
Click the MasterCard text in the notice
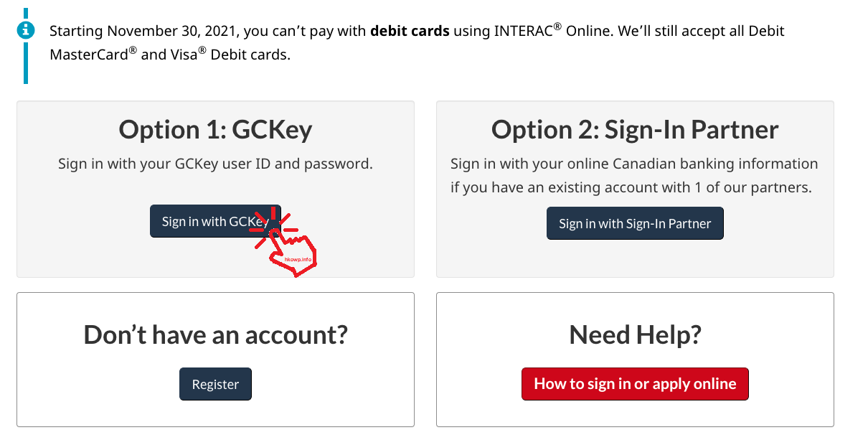[x=93, y=54]
